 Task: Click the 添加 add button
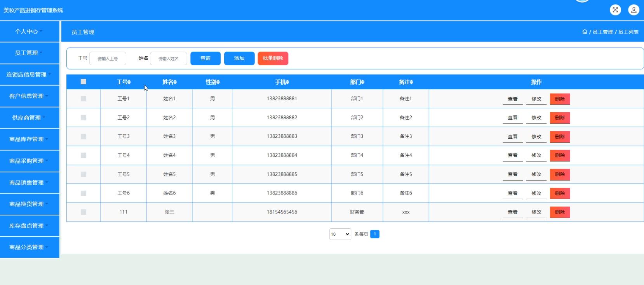[x=239, y=58]
